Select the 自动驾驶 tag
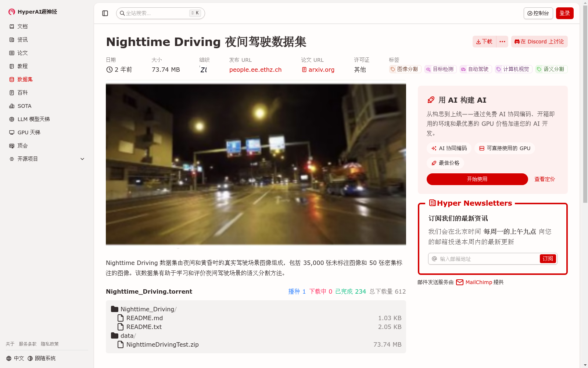The height and width of the screenshot is (368, 588). [476, 69]
